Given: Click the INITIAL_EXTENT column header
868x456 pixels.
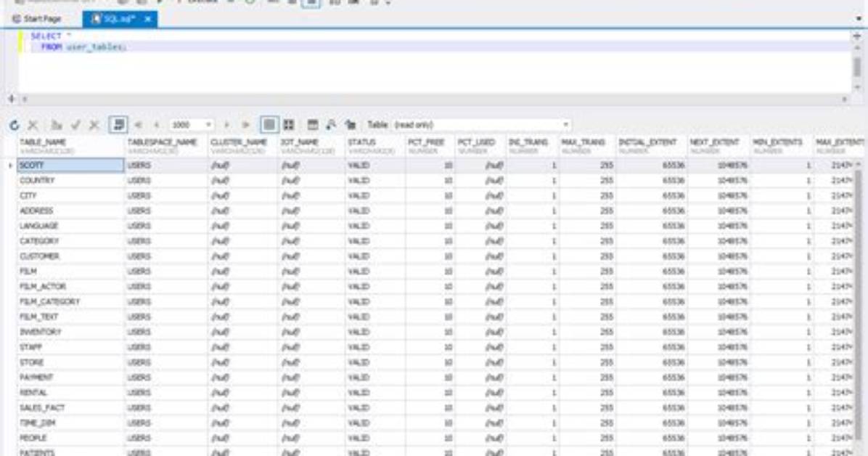Looking at the screenshot, I should point(651,146).
